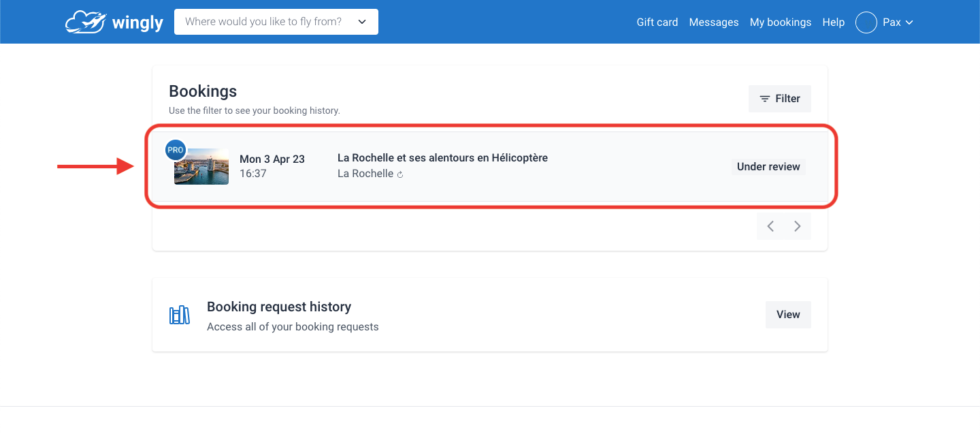Expand the Pax account menu
Screen dimensions: 980x436
pyautogui.click(x=898, y=22)
